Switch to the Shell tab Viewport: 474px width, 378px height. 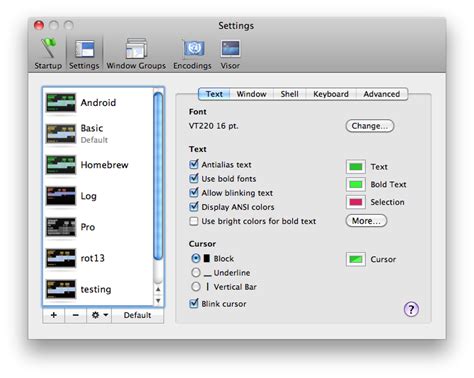pos(289,94)
